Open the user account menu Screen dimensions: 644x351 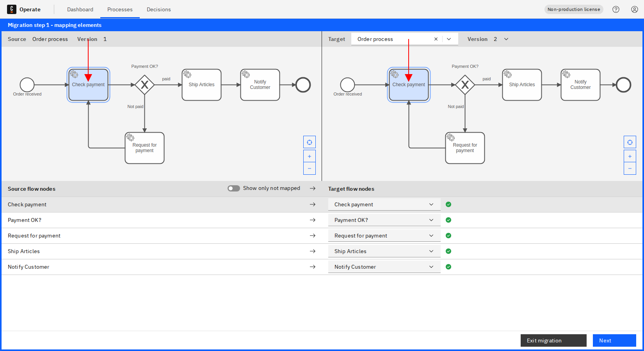click(634, 9)
